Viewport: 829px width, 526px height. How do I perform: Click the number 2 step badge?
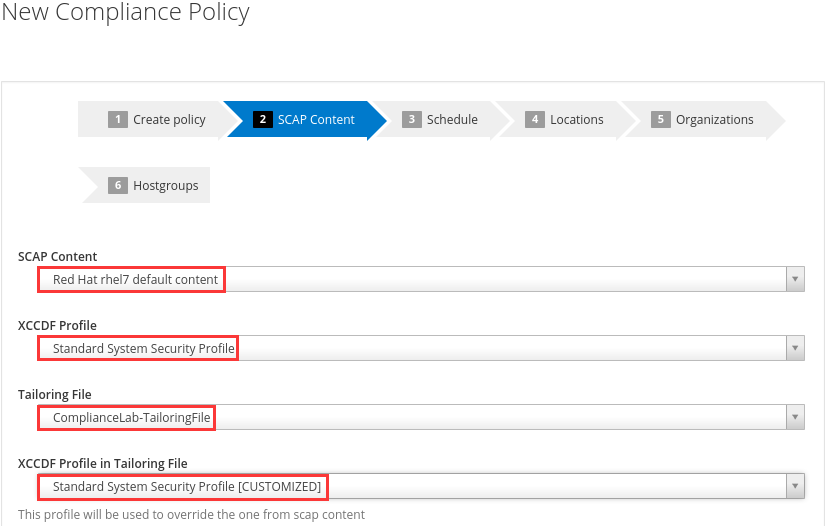[263, 120]
